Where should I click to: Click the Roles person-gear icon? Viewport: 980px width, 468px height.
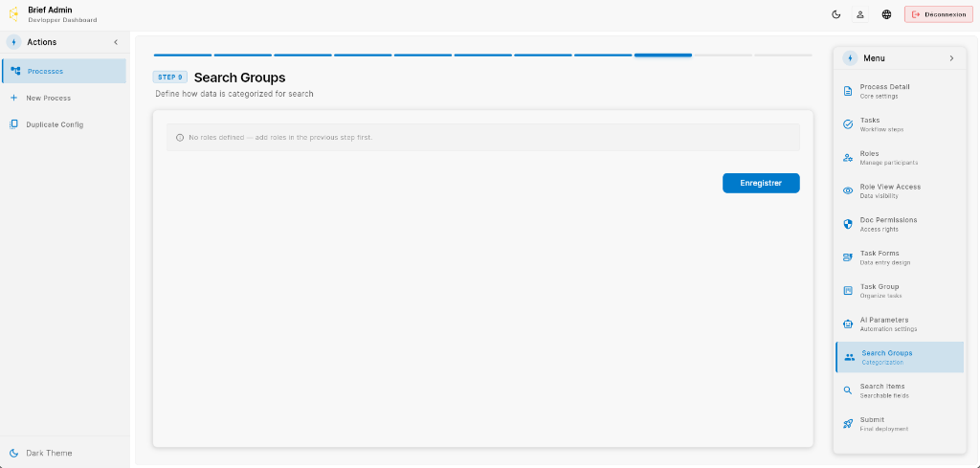(x=848, y=158)
